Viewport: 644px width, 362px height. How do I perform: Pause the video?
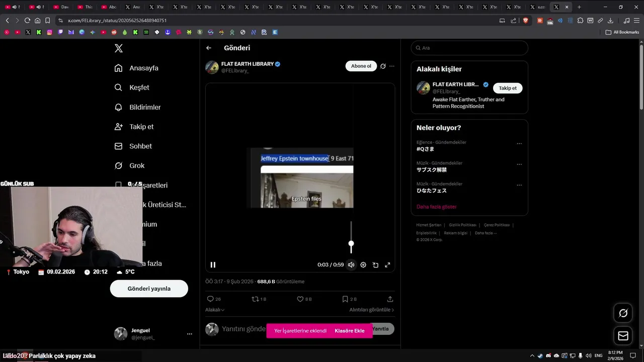point(213,265)
